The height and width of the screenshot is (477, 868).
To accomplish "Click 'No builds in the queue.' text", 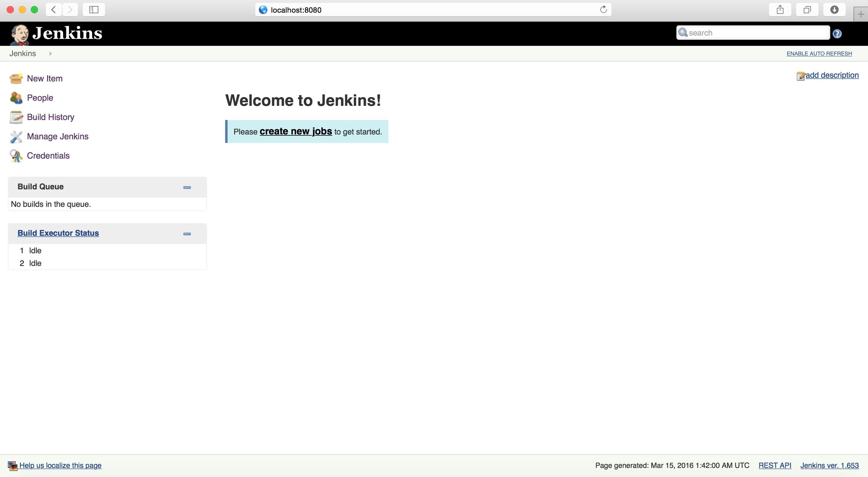I will [51, 204].
